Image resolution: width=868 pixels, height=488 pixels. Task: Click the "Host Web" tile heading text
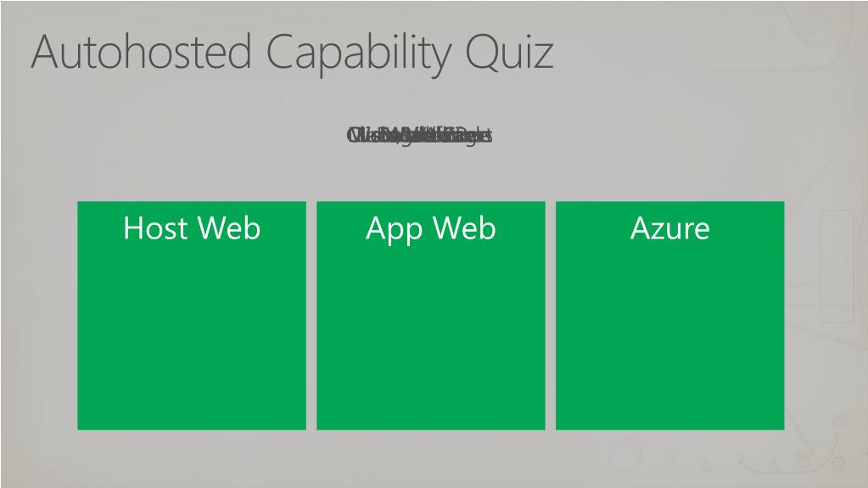(192, 228)
